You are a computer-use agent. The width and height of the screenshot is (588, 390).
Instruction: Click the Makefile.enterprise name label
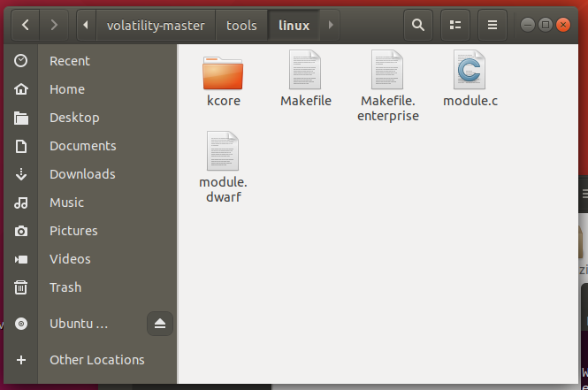(x=388, y=109)
